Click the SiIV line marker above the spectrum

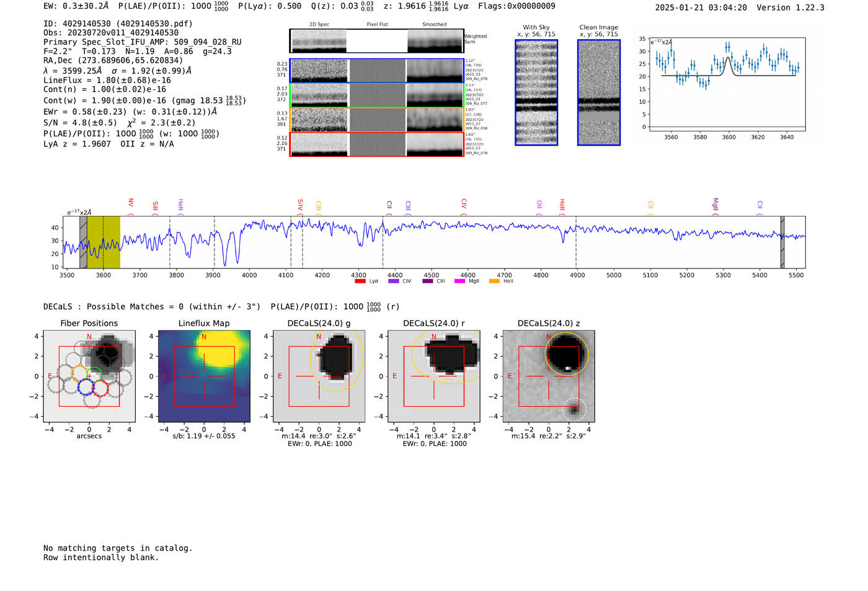(300, 206)
